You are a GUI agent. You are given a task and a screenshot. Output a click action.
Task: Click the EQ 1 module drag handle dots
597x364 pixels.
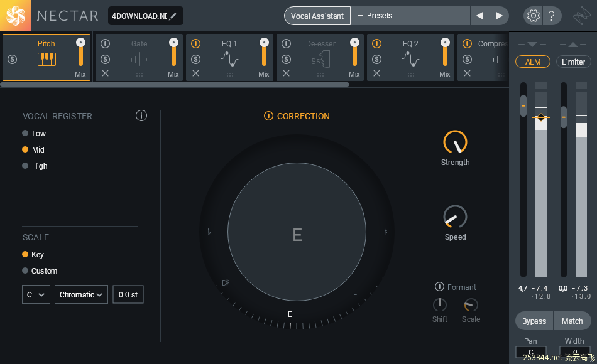point(230,75)
